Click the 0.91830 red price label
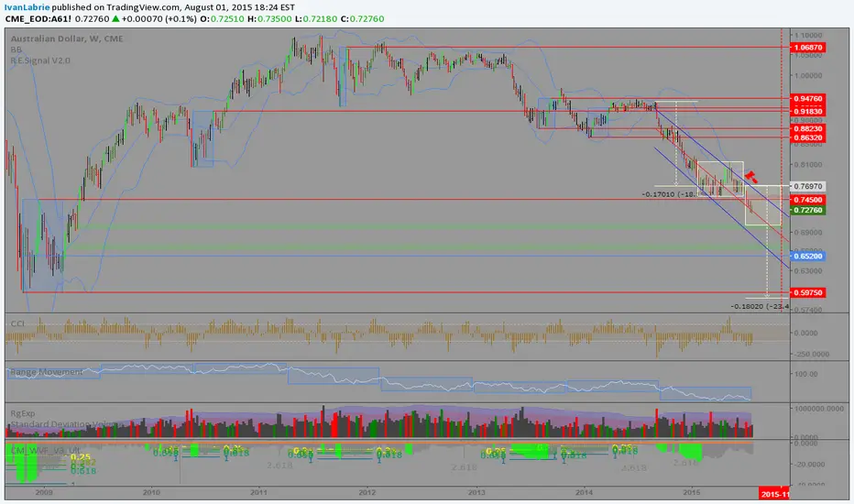 (808, 111)
